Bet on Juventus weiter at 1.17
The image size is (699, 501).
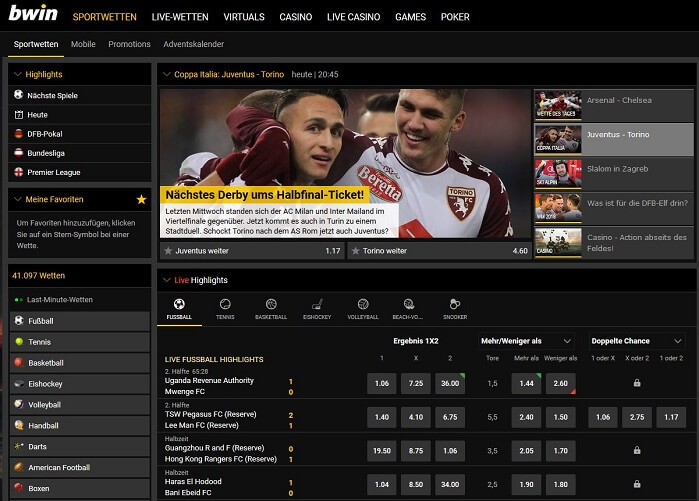[x=252, y=250]
